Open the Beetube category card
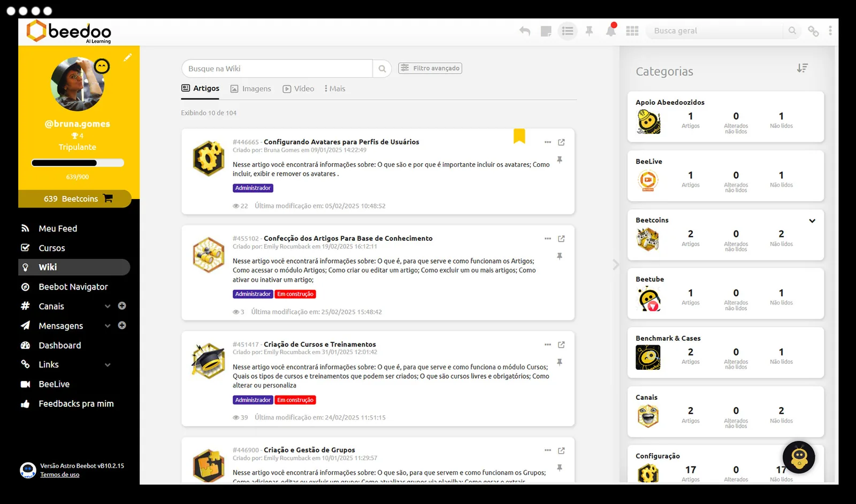Viewport: 856px width, 504px height. 725,293
